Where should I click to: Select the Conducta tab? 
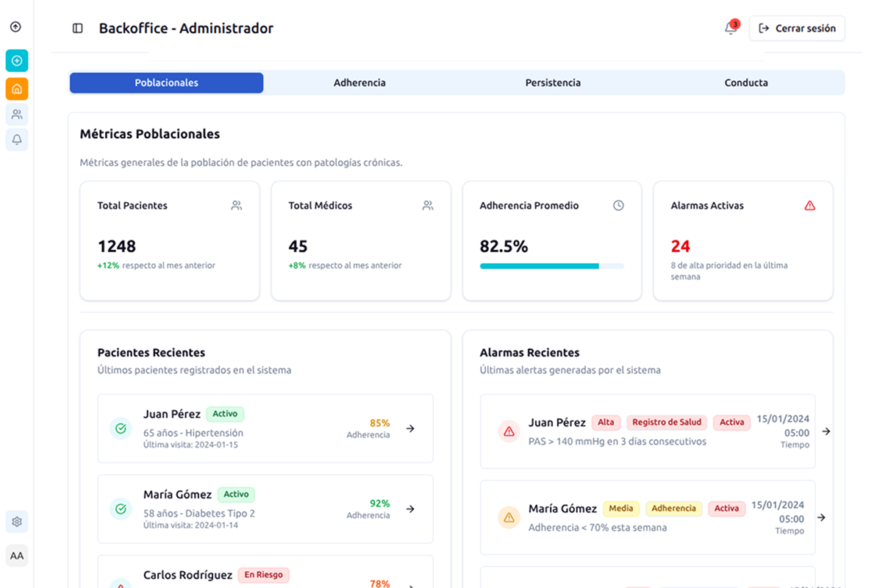click(x=746, y=83)
